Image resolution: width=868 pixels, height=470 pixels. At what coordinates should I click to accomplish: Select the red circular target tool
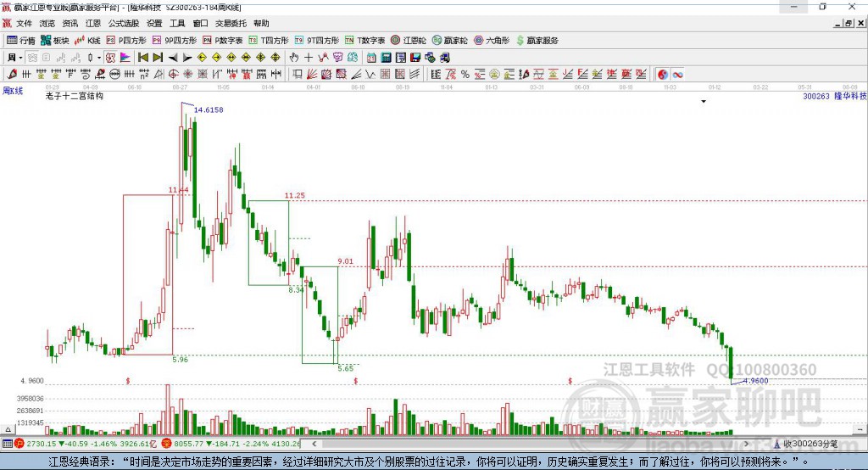(173, 75)
